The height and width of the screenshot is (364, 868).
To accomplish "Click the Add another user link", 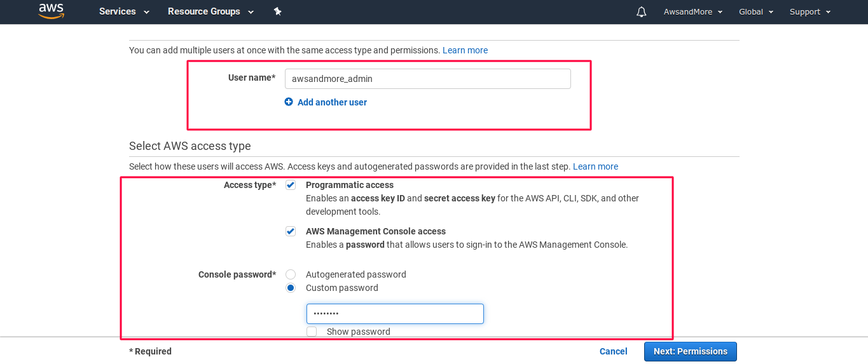I will pos(332,102).
